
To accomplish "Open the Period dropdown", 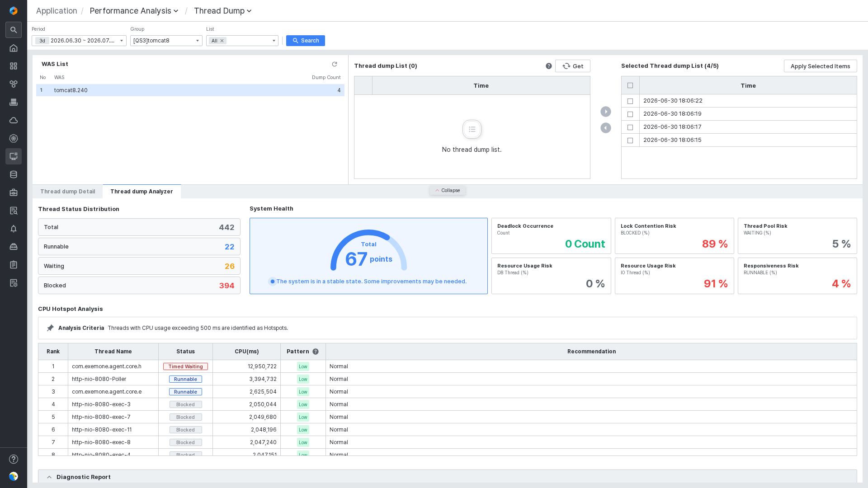I will coord(79,41).
